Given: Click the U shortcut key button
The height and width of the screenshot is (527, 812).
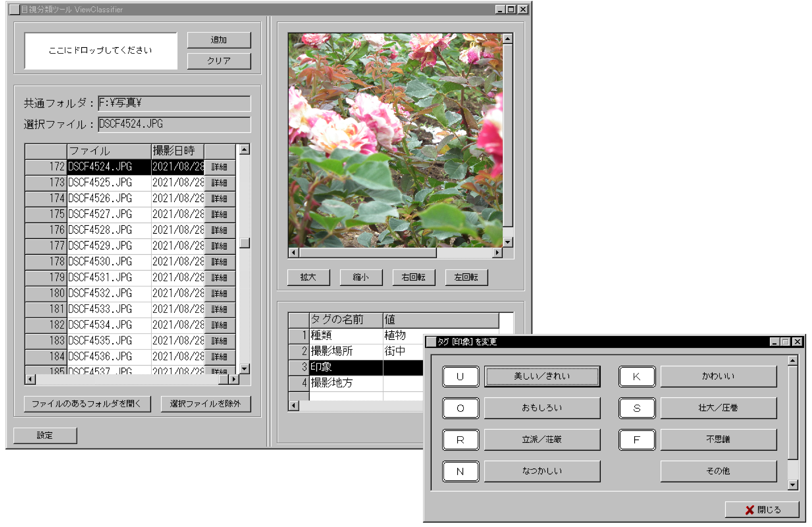Looking at the screenshot, I should (x=461, y=377).
